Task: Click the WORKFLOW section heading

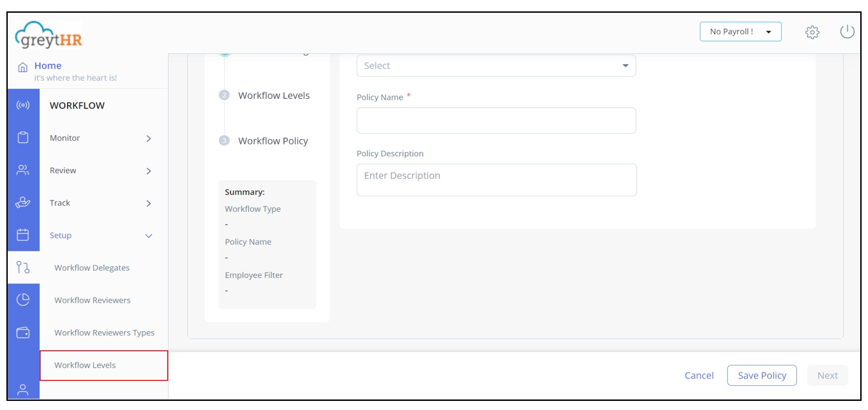Action: (77, 105)
